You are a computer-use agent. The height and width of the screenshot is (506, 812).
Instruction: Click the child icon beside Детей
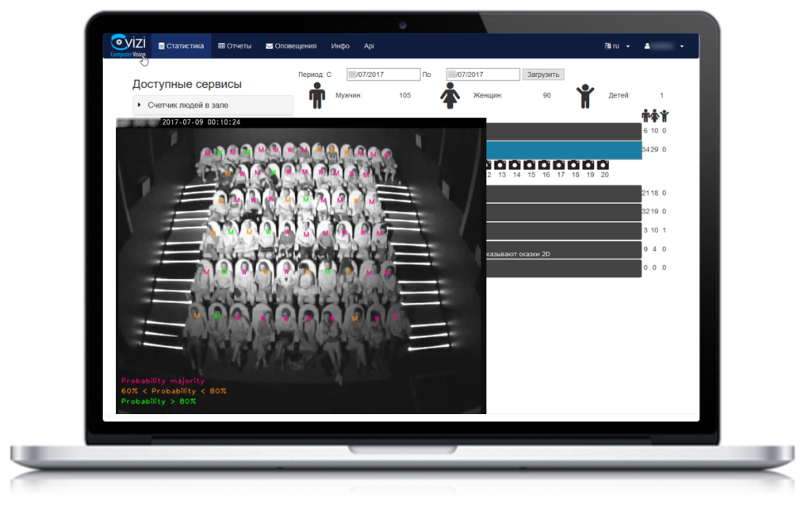pyautogui.click(x=585, y=95)
